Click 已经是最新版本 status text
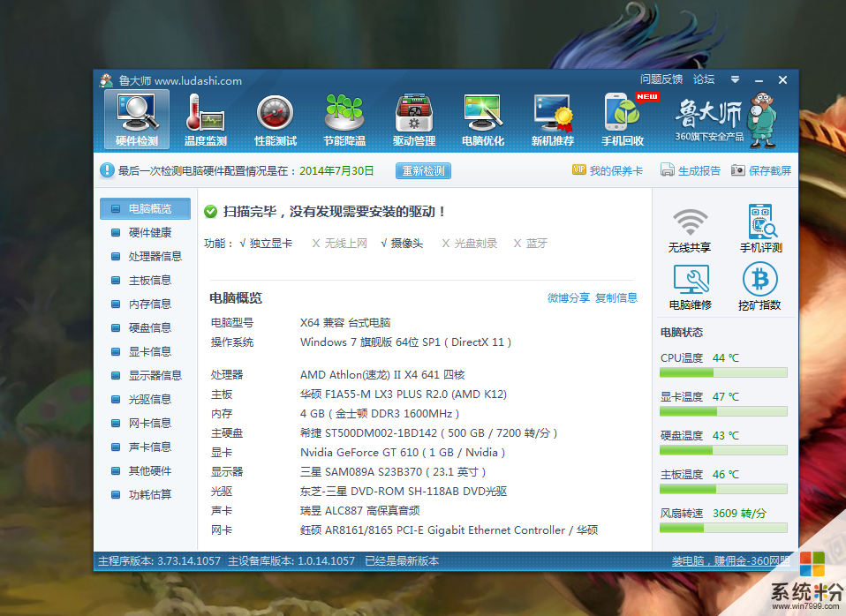 402,561
